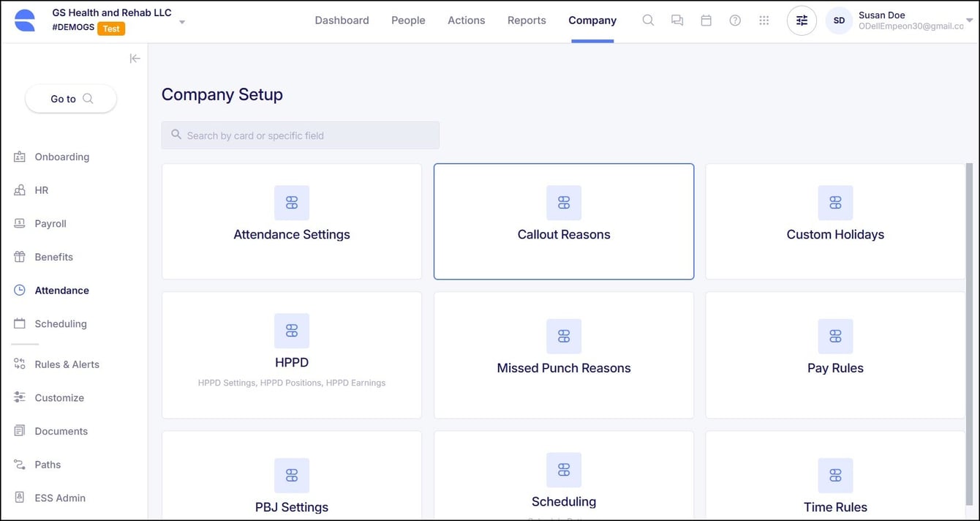Open the chat messages icon

[x=677, y=20]
